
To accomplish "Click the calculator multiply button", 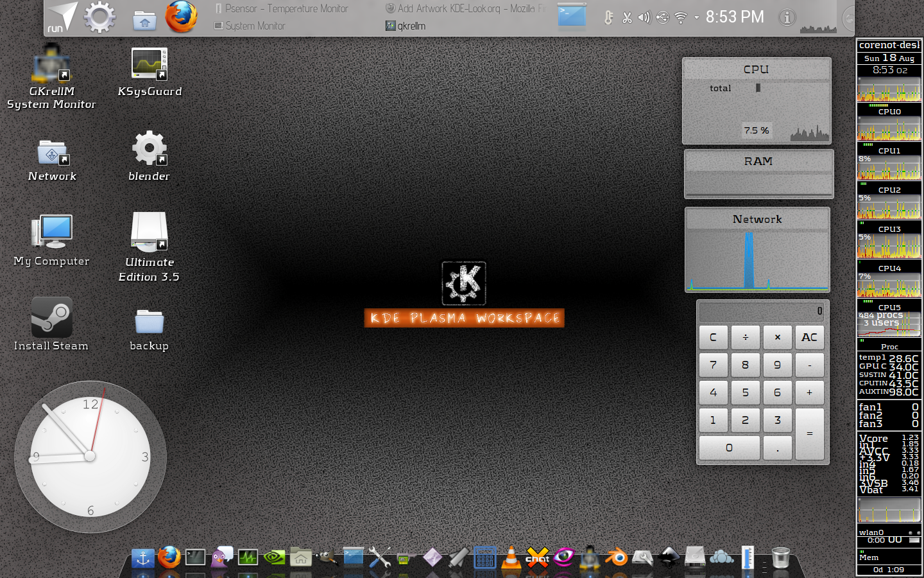I will 778,337.
